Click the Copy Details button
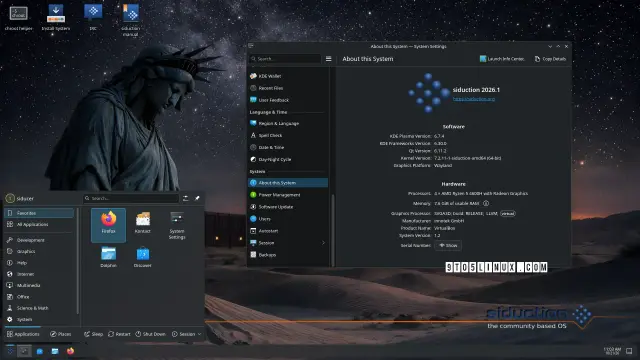The width and height of the screenshot is (640, 360). tap(550, 59)
